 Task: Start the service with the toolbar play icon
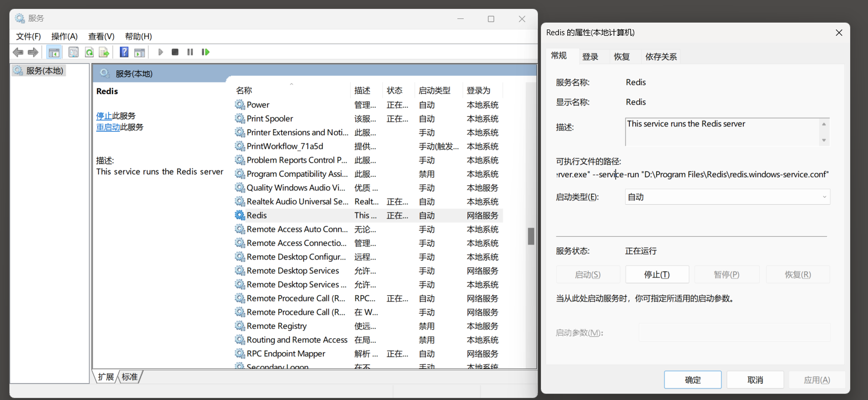click(x=160, y=52)
